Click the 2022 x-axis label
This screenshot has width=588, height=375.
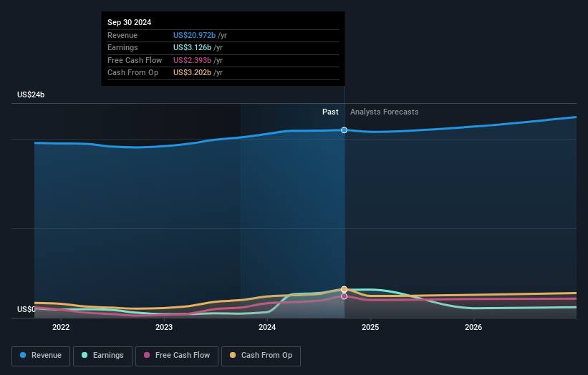61,327
